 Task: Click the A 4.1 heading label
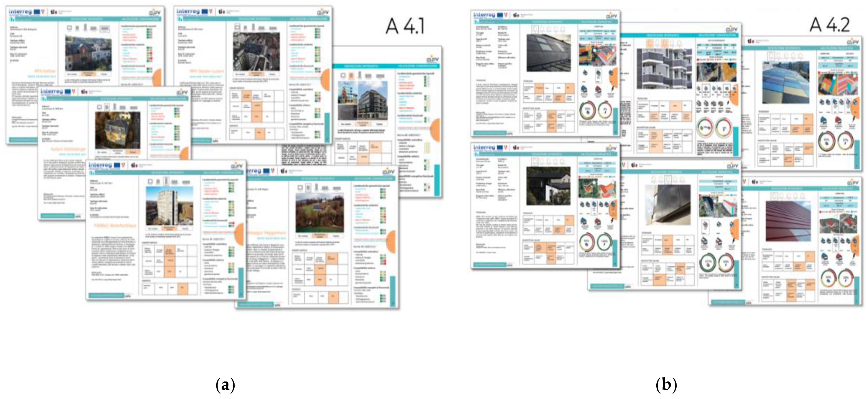(x=405, y=26)
